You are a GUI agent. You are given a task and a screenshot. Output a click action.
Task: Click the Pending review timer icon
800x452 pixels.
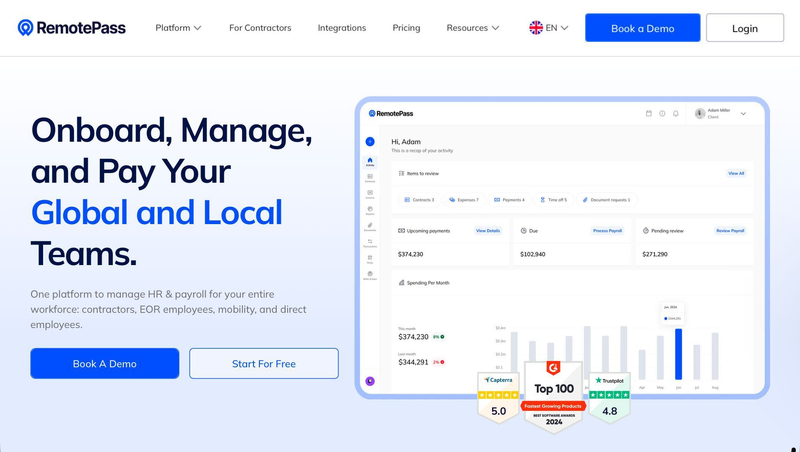[645, 231]
